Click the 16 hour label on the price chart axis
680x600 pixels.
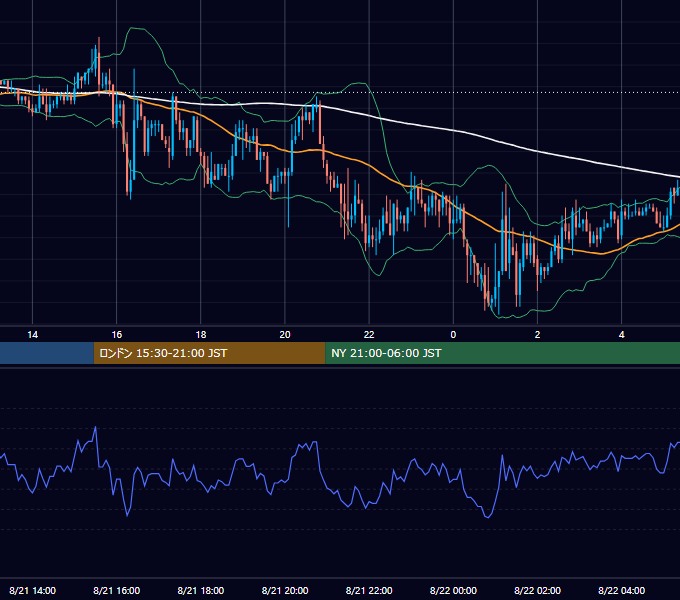coord(117,335)
